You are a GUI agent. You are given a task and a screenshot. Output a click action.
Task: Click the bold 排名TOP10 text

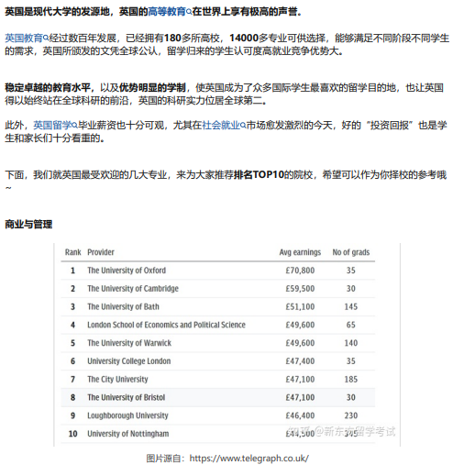tap(259, 175)
